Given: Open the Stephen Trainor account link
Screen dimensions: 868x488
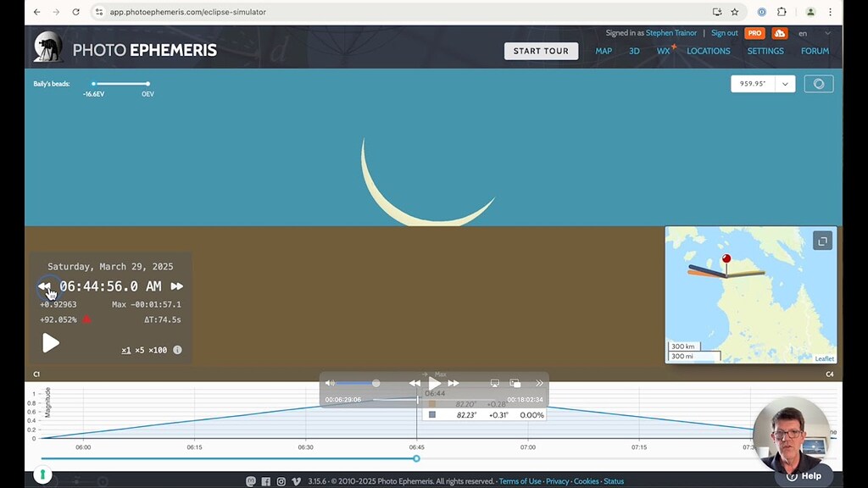Looking at the screenshot, I should click(x=671, y=33).
